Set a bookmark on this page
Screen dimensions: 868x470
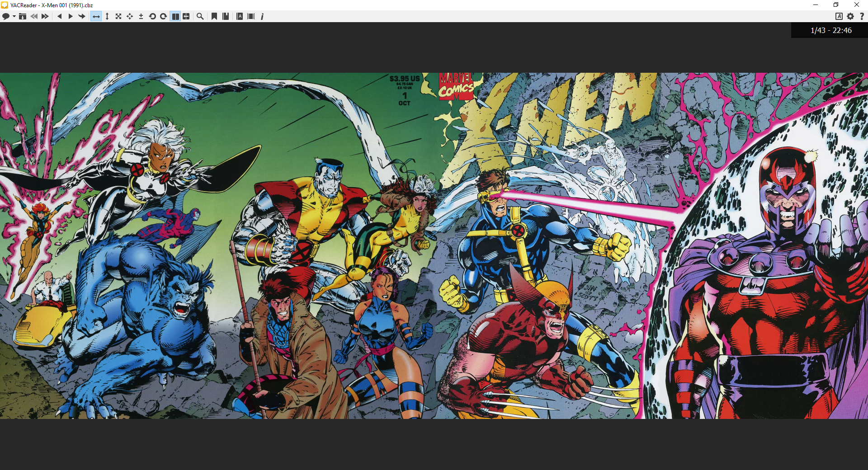tap(214, 16)
